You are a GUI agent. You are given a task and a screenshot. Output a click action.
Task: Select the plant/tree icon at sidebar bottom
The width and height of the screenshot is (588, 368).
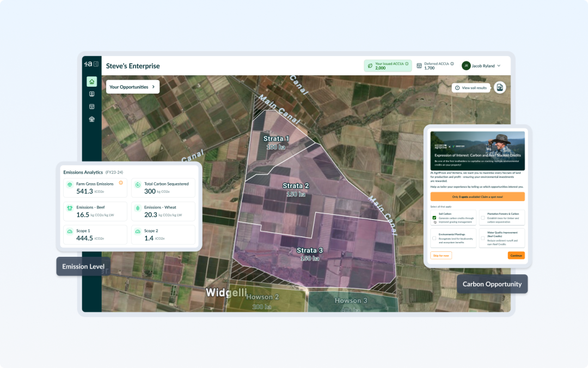pyautogui.click(x=92, y=119)
